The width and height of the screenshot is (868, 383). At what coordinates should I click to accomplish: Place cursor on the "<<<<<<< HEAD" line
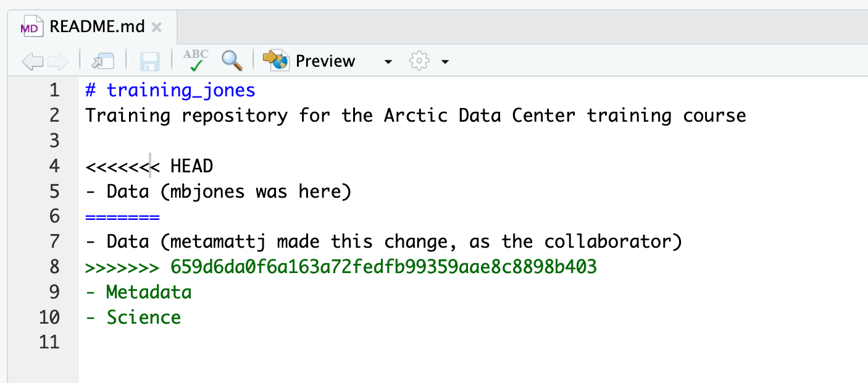click(149, 166)
